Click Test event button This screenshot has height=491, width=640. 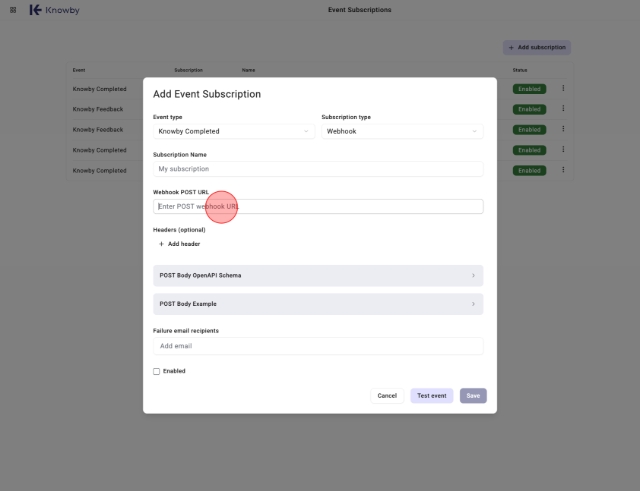click(x=432, y=396)
